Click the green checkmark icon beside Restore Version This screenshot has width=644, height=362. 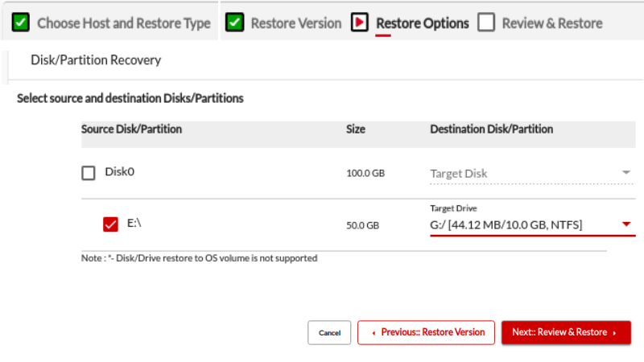pyautogui.click(x=235, y=23)
